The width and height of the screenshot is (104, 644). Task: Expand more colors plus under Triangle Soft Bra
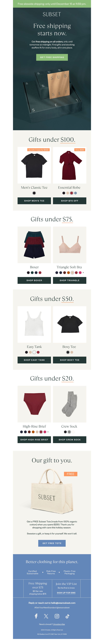coord(83,272)
